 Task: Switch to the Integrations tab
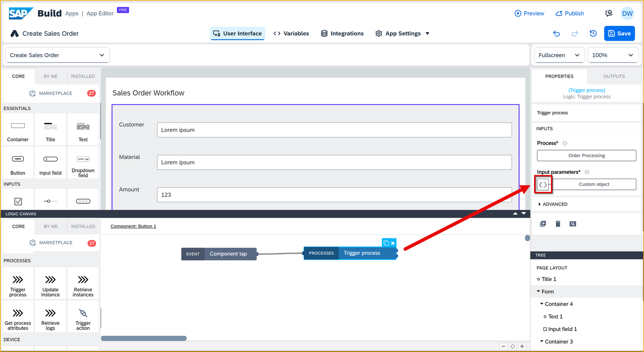pyautogui.click(x=342, y=34)
